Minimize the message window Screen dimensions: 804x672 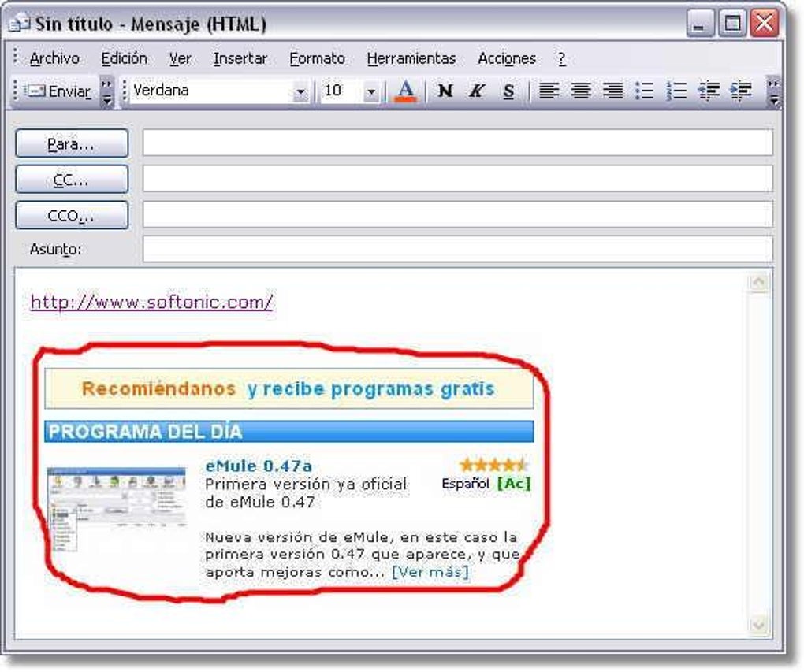coord(700,24)
